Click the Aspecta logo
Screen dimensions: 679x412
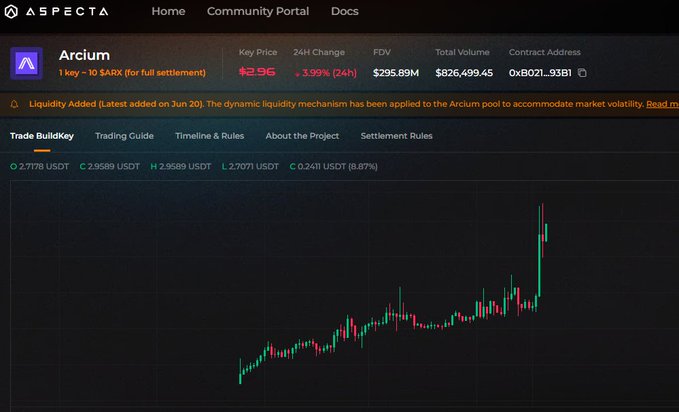click(x=56, y=12)
